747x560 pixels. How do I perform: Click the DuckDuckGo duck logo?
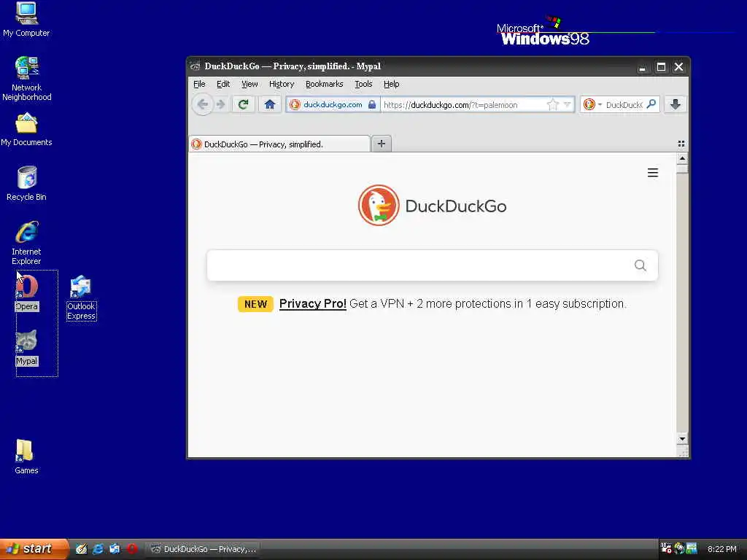pyautogui.click(x=379, y=205)
